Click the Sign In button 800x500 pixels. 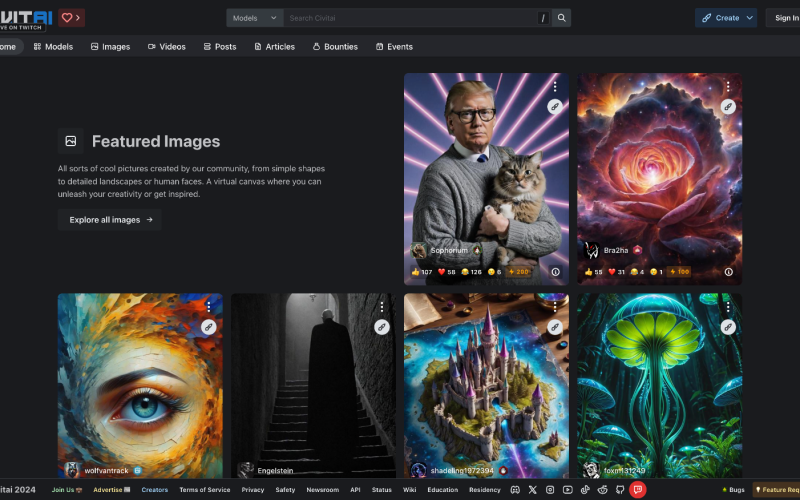(786, 18)
